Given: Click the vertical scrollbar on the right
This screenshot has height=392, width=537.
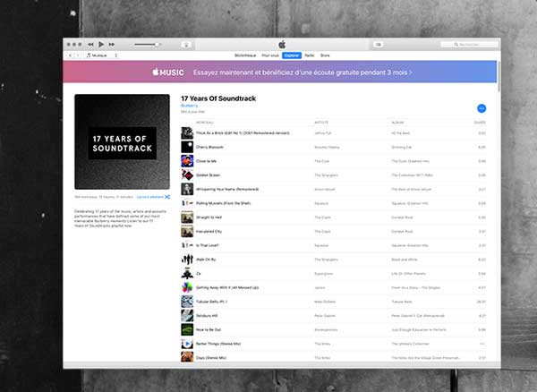Looking at the screenshot, I should (499, 77).
